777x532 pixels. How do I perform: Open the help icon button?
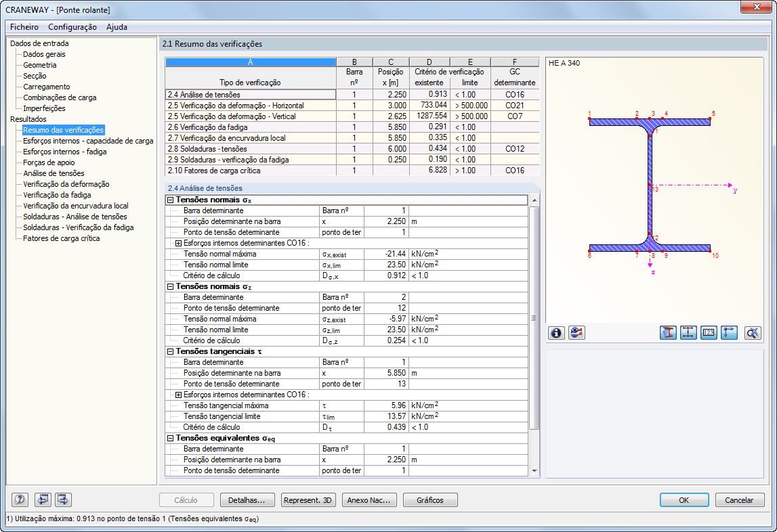coord(20,500)
